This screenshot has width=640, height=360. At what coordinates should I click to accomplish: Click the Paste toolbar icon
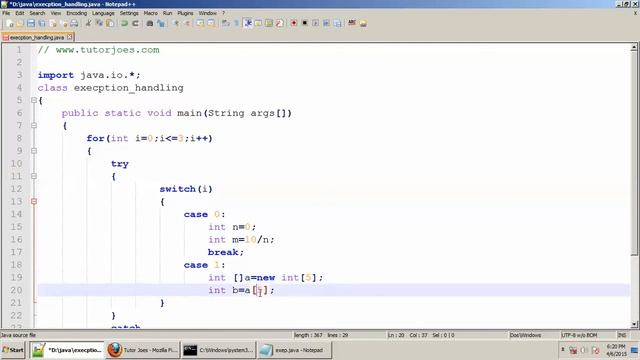(110, 23)
